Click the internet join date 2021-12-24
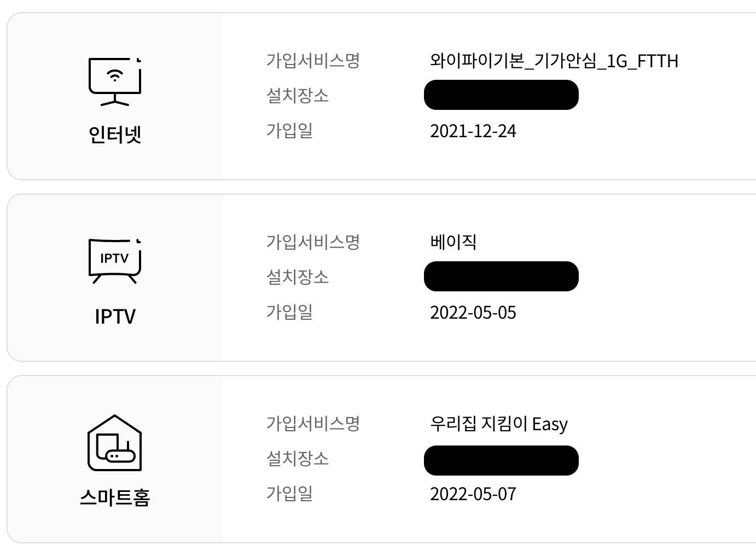This screenshot has height=551, width=756. (x=473, y=131)
